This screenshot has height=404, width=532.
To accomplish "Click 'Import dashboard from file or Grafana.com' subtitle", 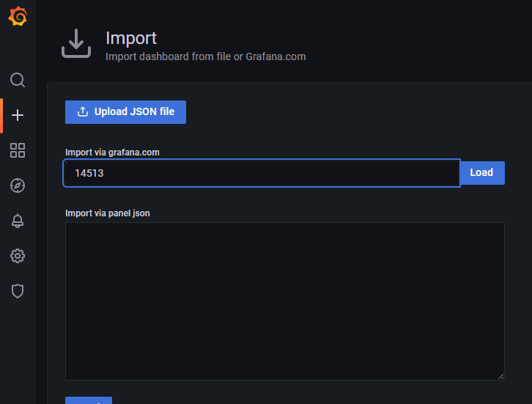I will [x=206, y=56].
